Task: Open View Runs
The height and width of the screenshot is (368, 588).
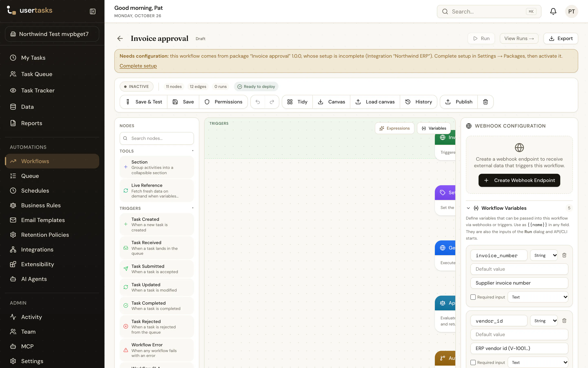Action: coord(519,38)
